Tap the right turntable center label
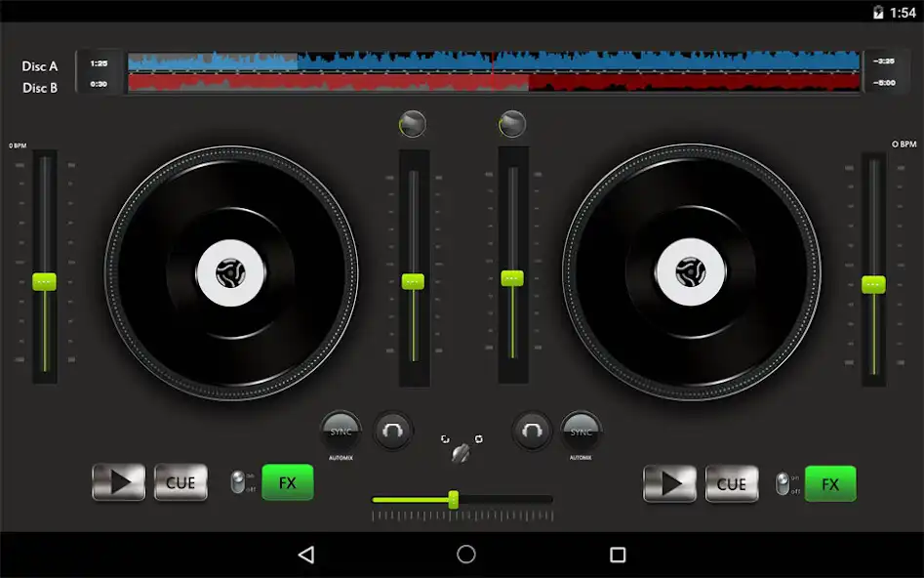The height and width of the screenshot is (578, 924). pos(690,271)
